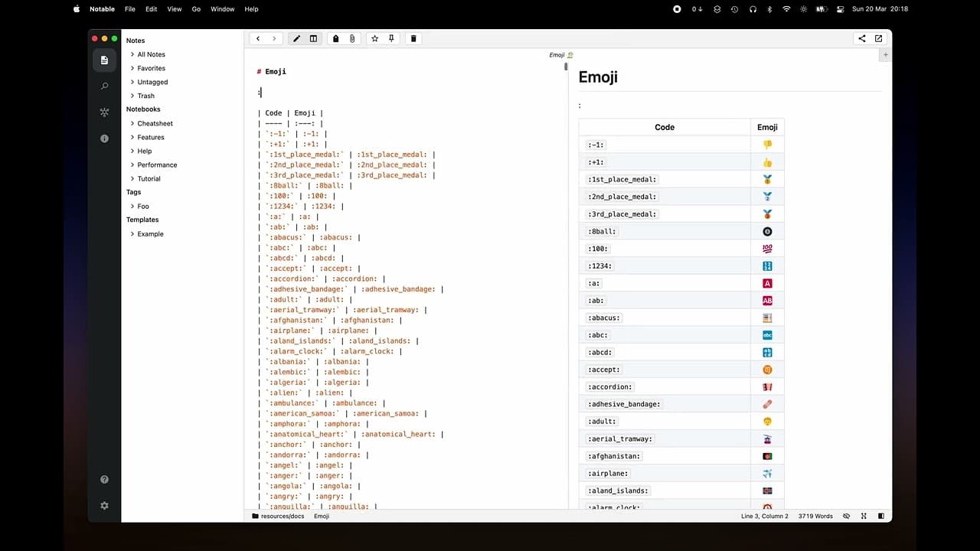
Task: Favorite the note with the star icon
Action: [x=374, y=38]
